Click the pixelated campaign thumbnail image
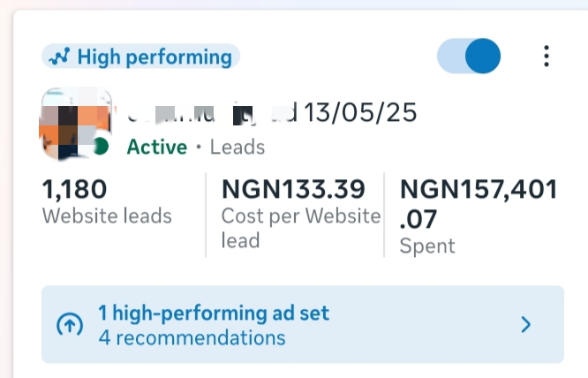The width and height of the screenshot is (588, 378). pos(70,124)
